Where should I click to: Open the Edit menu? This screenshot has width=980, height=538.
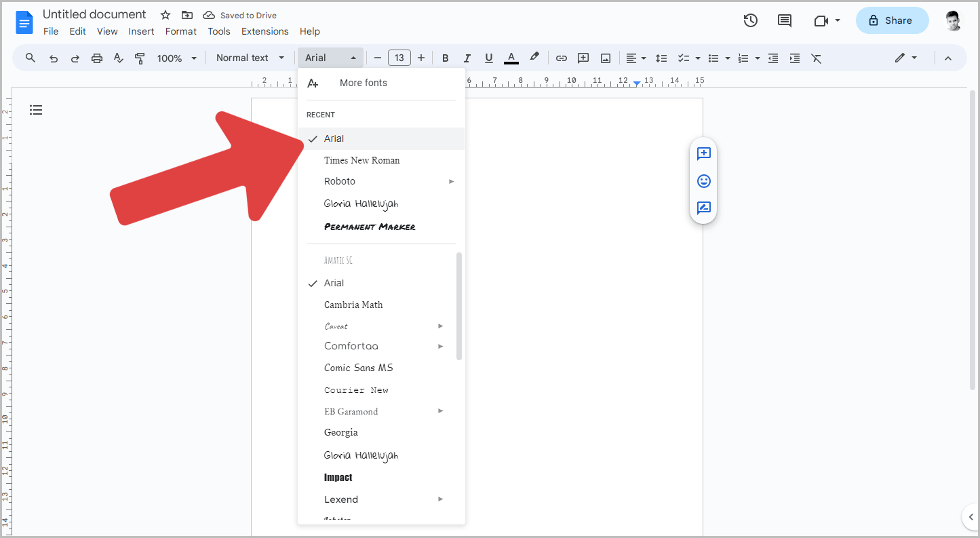tap(77, 31)
